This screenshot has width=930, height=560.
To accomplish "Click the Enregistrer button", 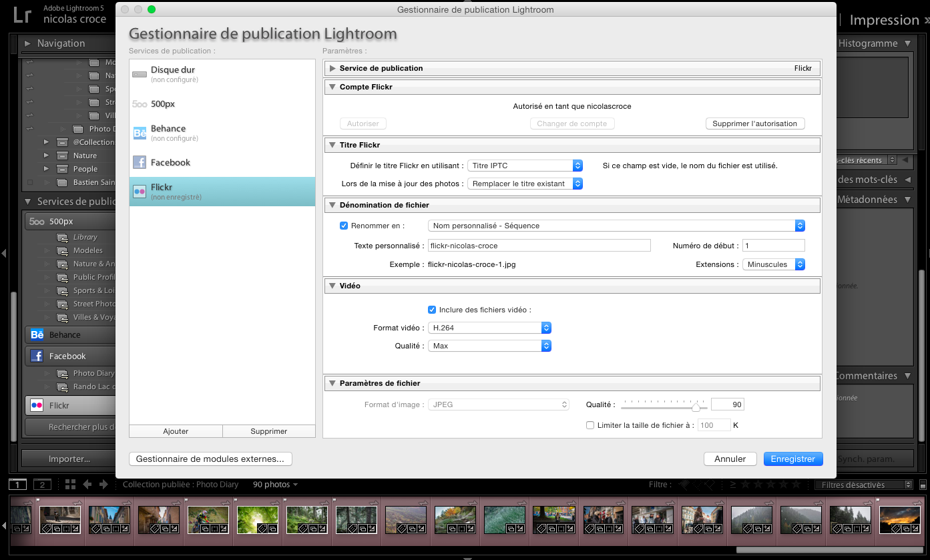I will pos(792,459).
